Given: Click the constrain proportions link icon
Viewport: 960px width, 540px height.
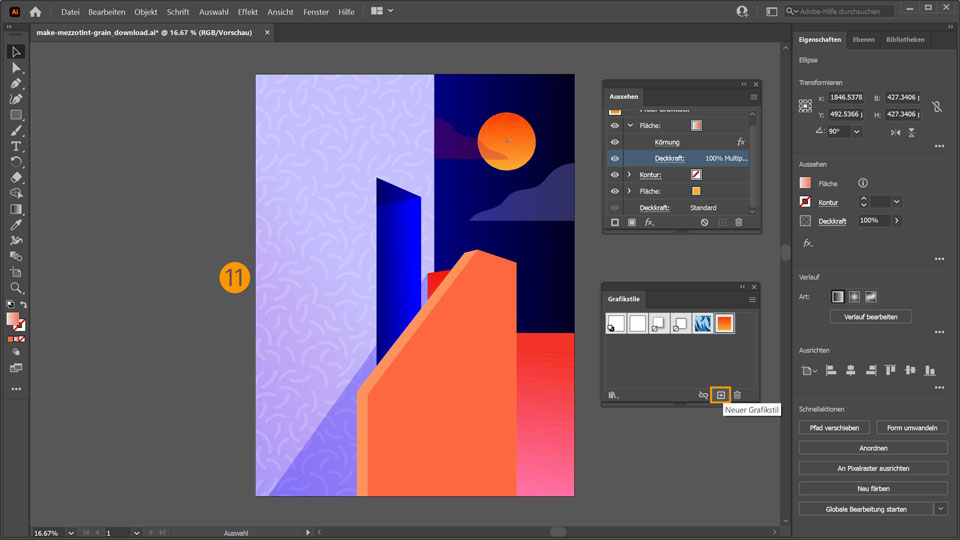Looking at the screenshot, I should click(x=936, y=106).
